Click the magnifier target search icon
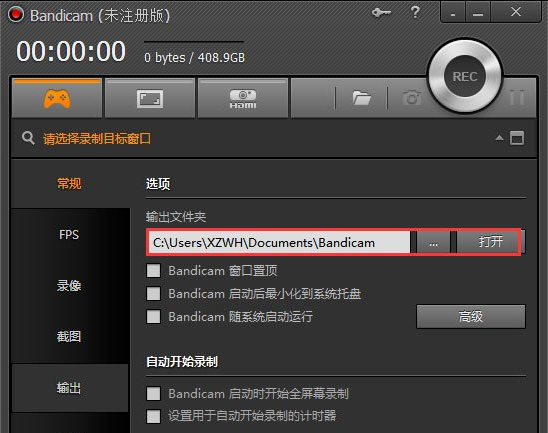Image resolution: width=548 pixels, height=433 pixels. (28, 138)
